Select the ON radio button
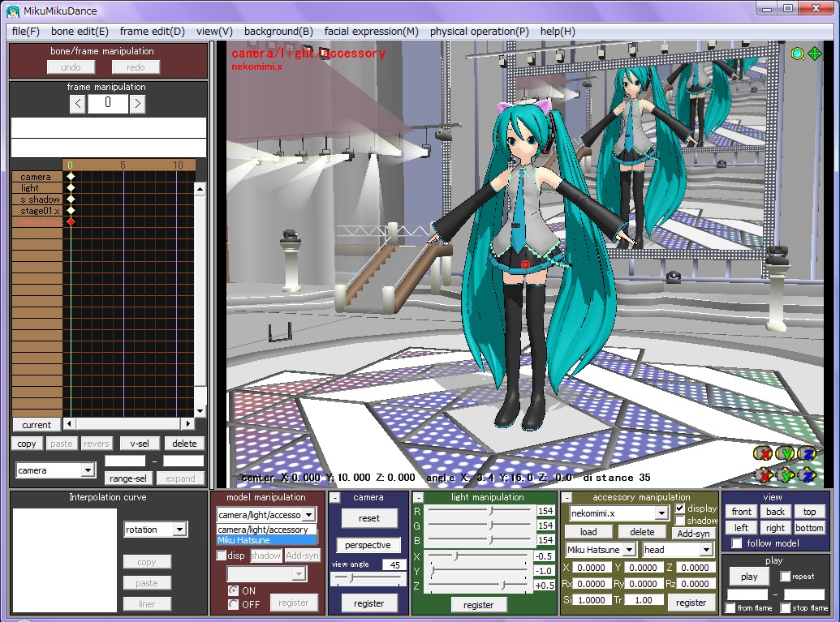840x622 pixels. click(233, 590)
